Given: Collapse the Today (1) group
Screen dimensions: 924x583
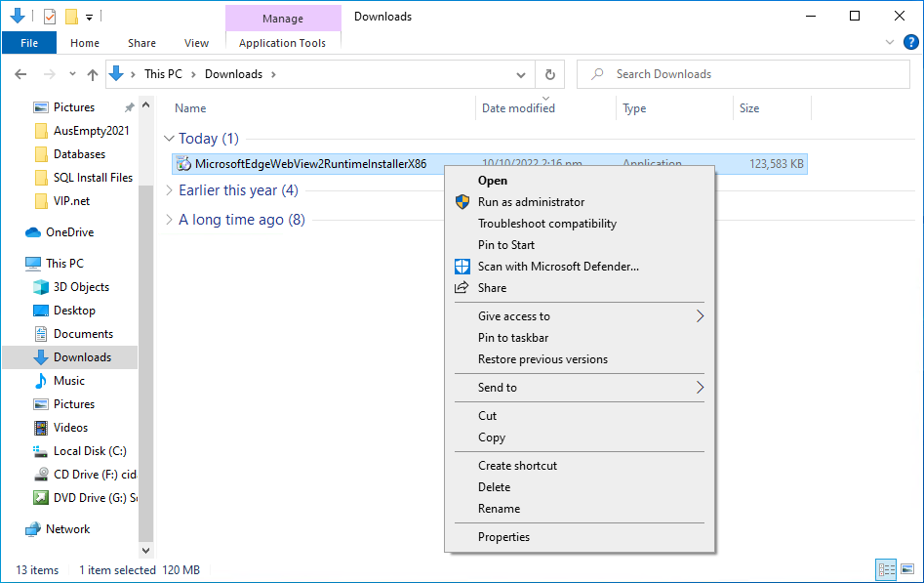Looking at the screenshot, I should click(x=169, y=139).
